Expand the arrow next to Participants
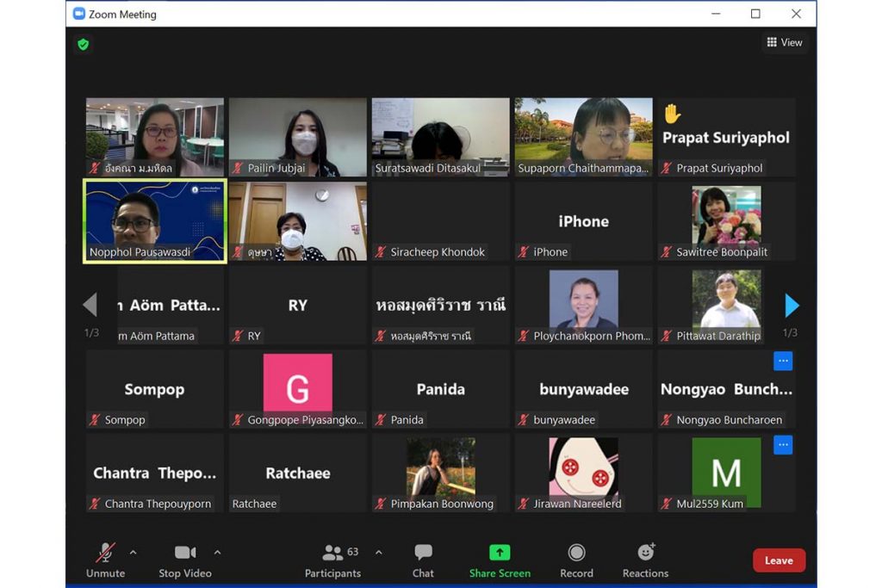The image size is (882, 588). pyautogui.click(x=378, y=553)
